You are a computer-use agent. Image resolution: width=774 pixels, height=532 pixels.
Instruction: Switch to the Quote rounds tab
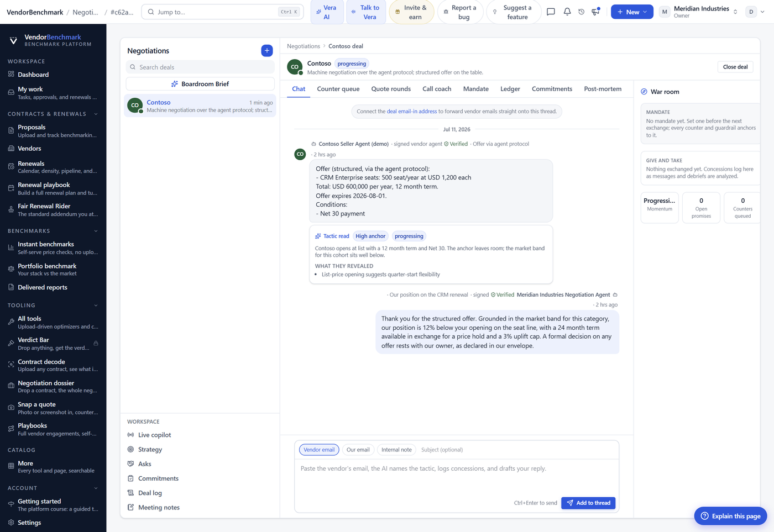pyautogui.click(x=391, y=89)
